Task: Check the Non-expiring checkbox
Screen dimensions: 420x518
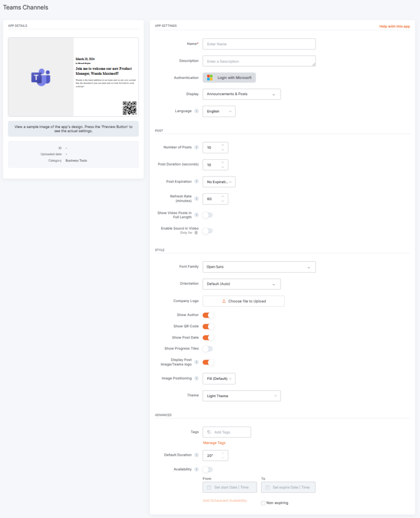Action: [x=263, y=503]
